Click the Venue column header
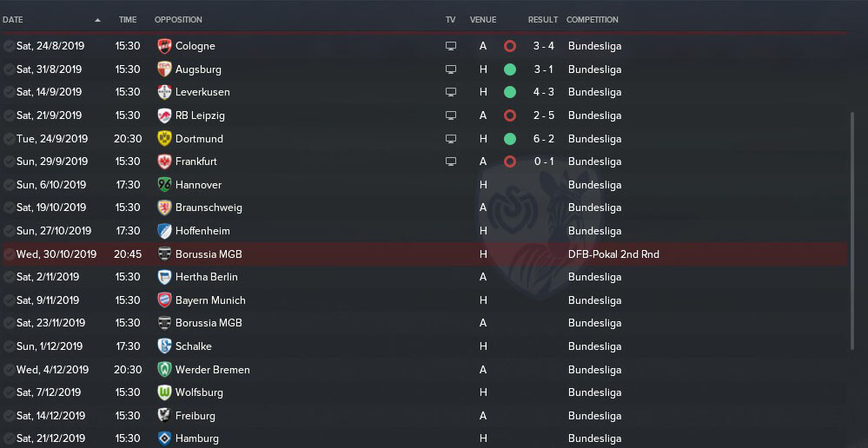This screenshot has height=448, width=868. coord(483,19)
